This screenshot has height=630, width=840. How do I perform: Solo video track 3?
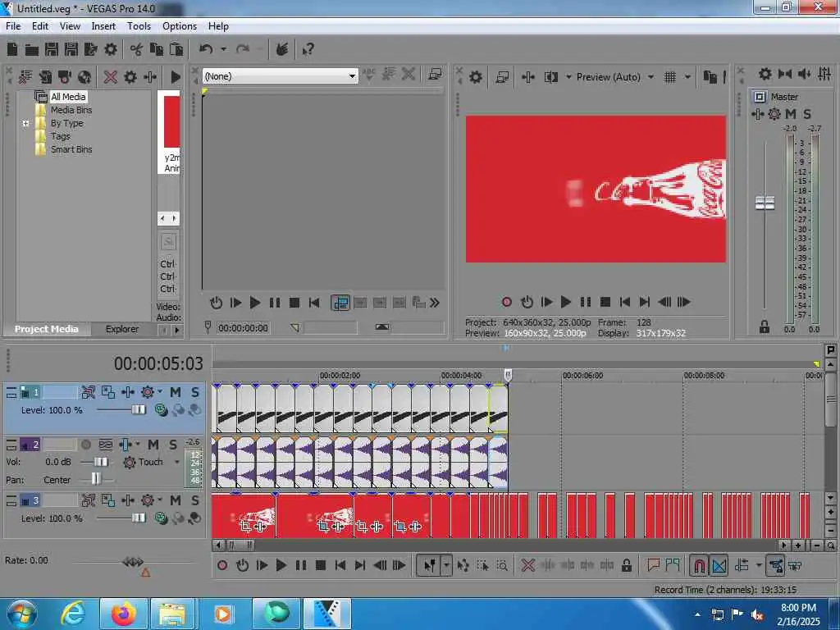click(x=195, y=500)
